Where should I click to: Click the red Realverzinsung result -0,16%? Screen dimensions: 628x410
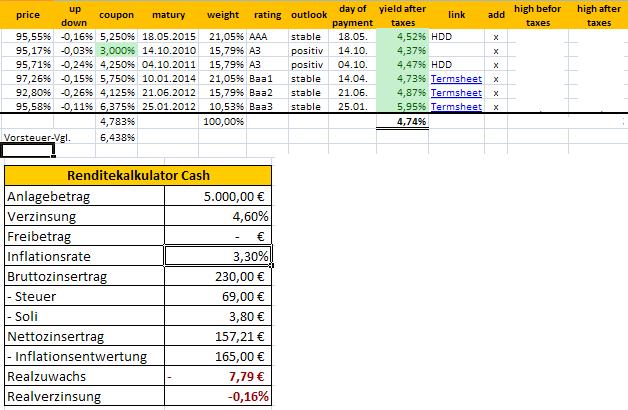click(219, 398)
